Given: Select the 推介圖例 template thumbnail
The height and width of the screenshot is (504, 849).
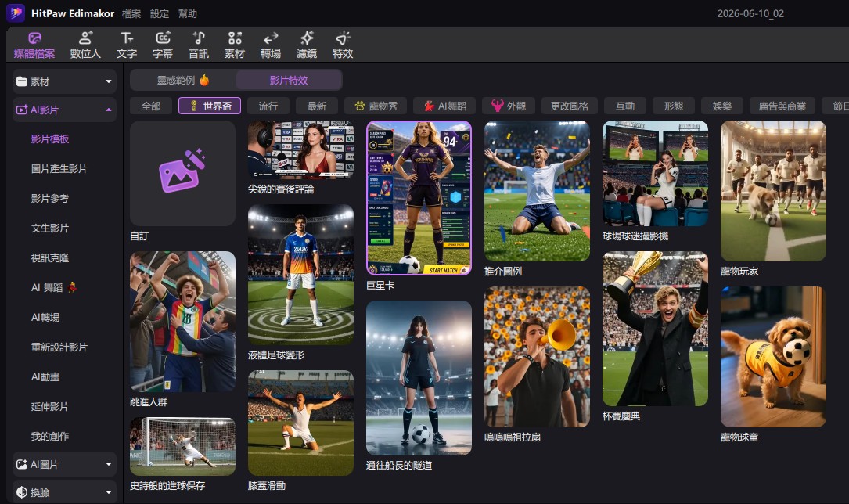Looking at the screenshot, I should click(537, 191).
